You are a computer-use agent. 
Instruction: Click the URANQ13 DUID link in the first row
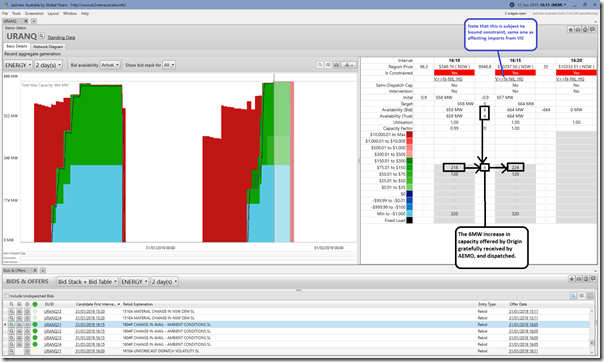click(x=52, y=311)
